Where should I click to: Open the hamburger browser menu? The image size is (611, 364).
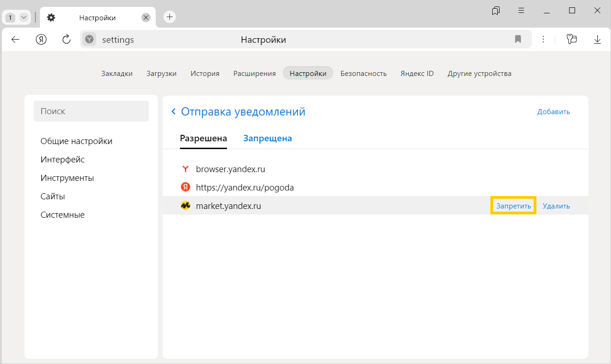coord(521,11)
